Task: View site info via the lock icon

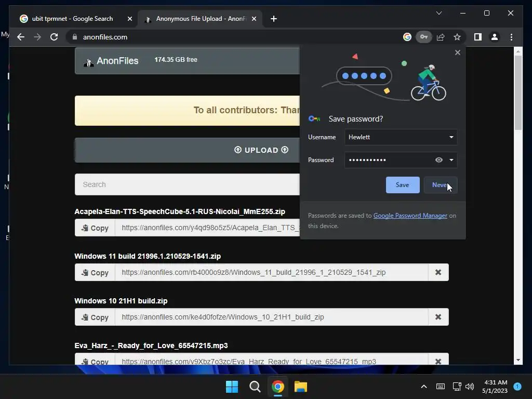Action: (x=75, y=37)
